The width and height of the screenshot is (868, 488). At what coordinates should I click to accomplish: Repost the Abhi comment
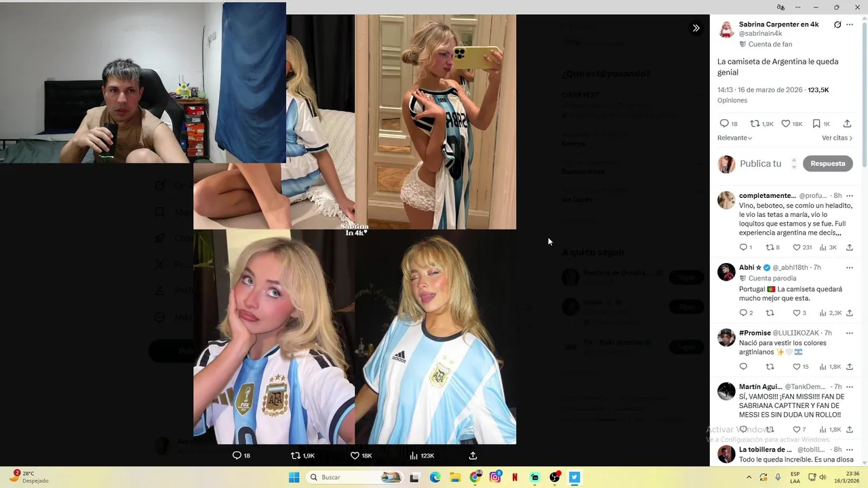770,313
